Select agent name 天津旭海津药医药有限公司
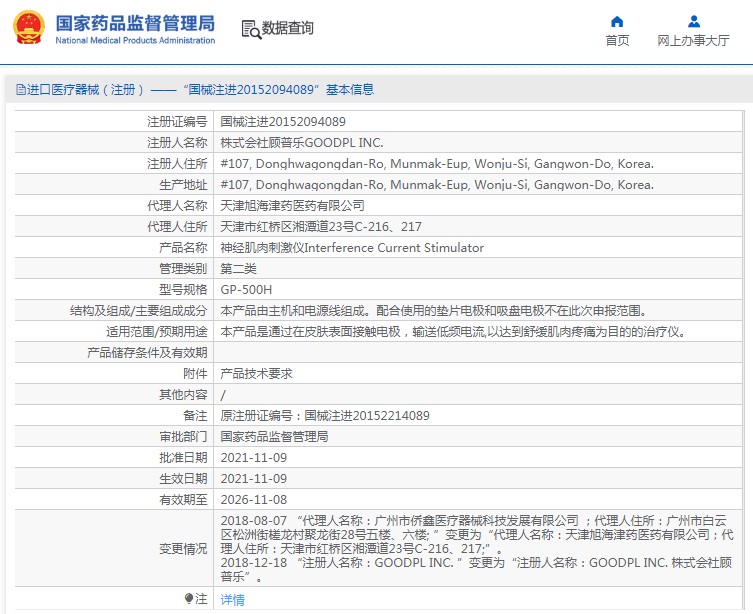753x614 pixels. tap(292, 205)
